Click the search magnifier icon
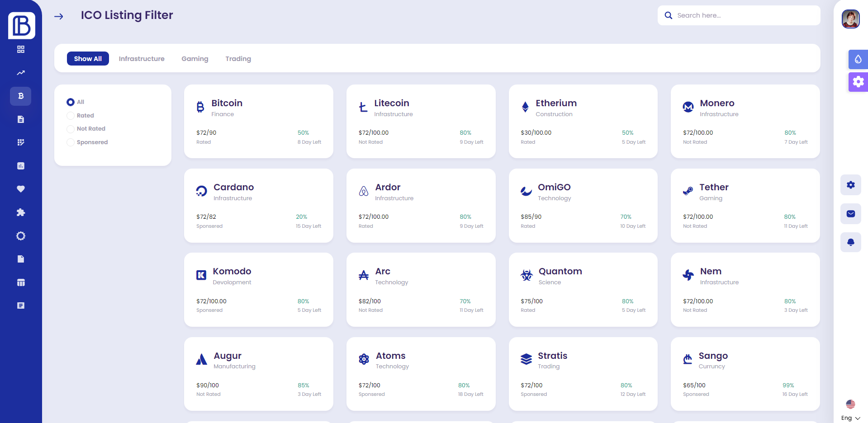The width and height of the screenshot is (868, 423). pyautogui.click(x=668, y=15)
